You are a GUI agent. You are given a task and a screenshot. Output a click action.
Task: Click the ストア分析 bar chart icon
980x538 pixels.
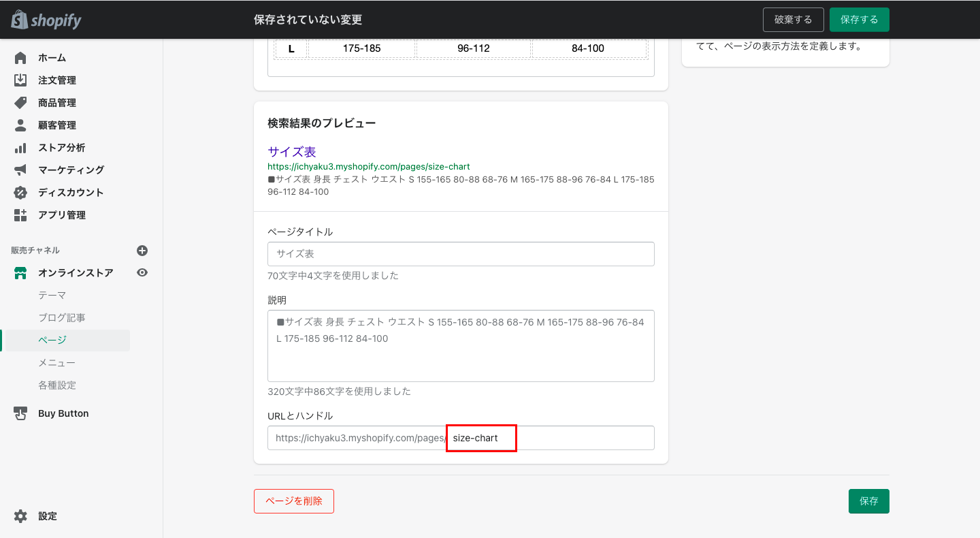pyautogui.click(x=20, y=148)
